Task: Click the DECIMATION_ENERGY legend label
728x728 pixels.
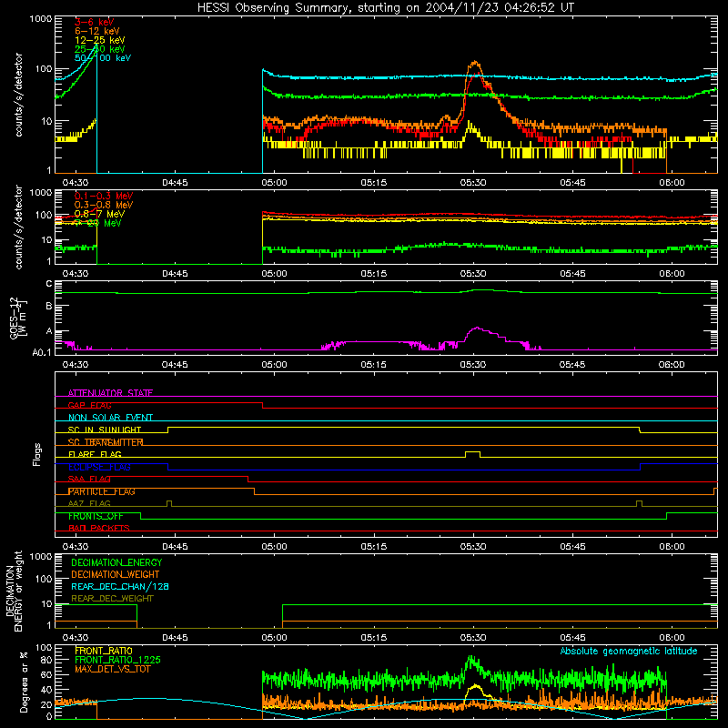Action: 116,562
